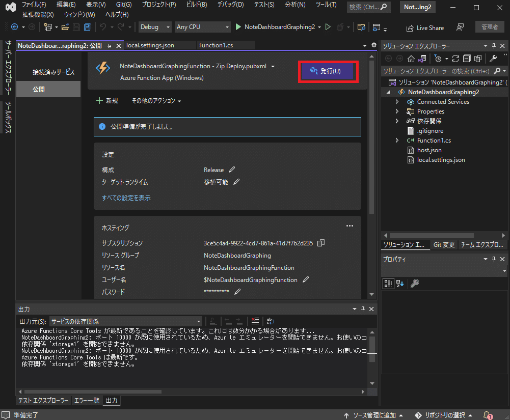Image resolution: width=510 pixels, height=420 pixels.
Task: Open the Git(G) menu
Action: coord(124,5)
